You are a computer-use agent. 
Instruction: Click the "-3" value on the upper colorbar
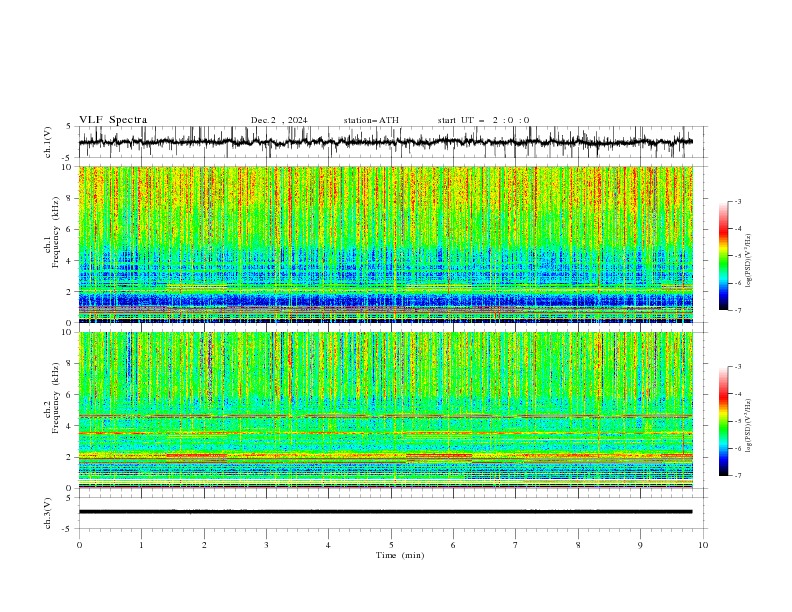[x=737, y=201]
